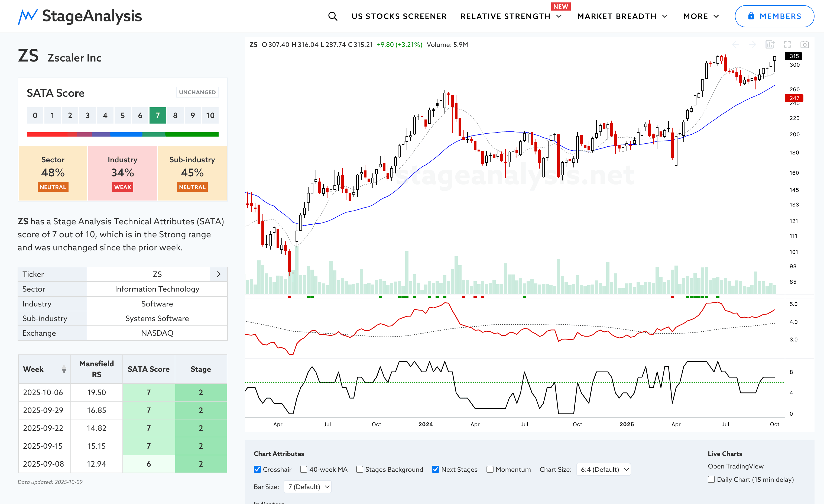The width and height of the screenshot is (824, 504).
Task: Toggle fullscreen chart icon
Action: [x=787, y=44]
